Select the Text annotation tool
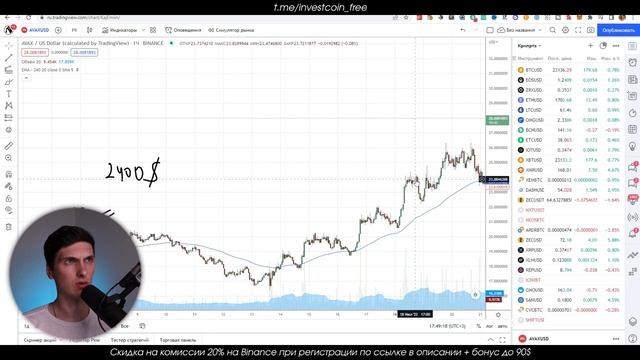 pos(9,94)
